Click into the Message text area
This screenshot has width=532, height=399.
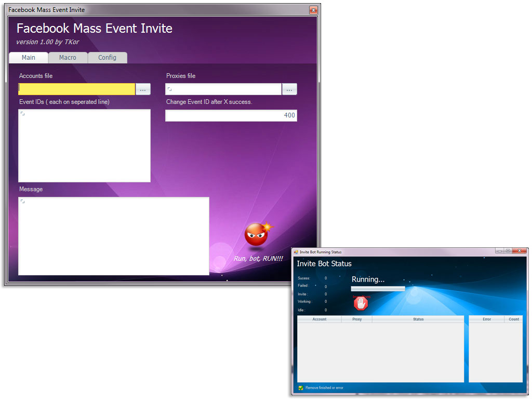click(x=114, y=236)
